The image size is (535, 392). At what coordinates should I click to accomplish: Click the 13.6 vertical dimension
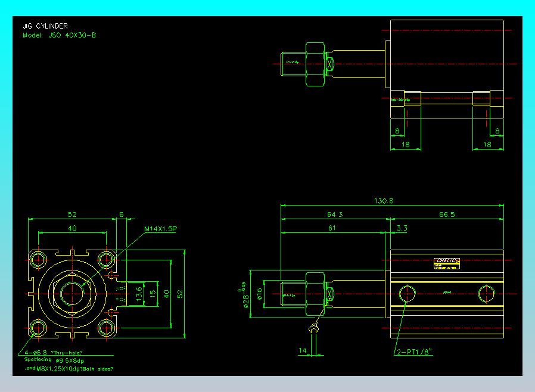(139, 294)
